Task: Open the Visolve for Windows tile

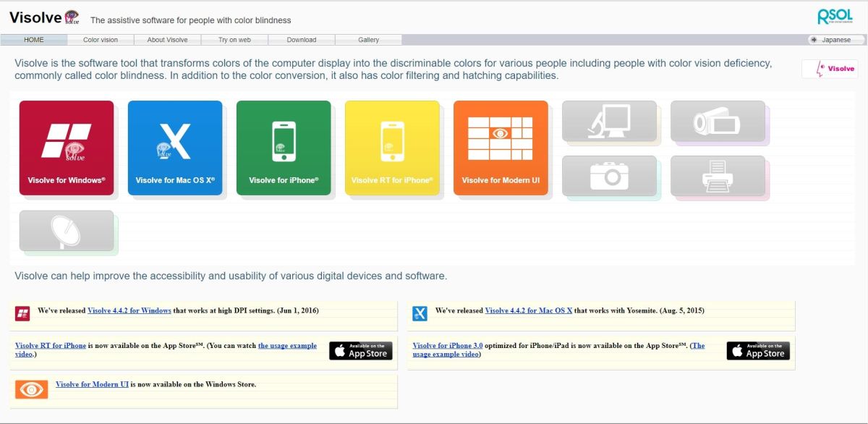Action: [x=67, y=148]
